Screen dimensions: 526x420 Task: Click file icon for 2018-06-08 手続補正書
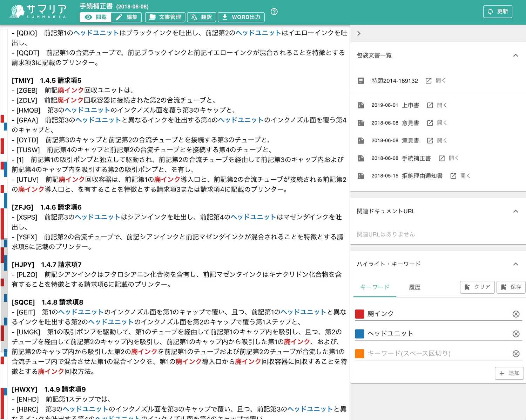361,158
